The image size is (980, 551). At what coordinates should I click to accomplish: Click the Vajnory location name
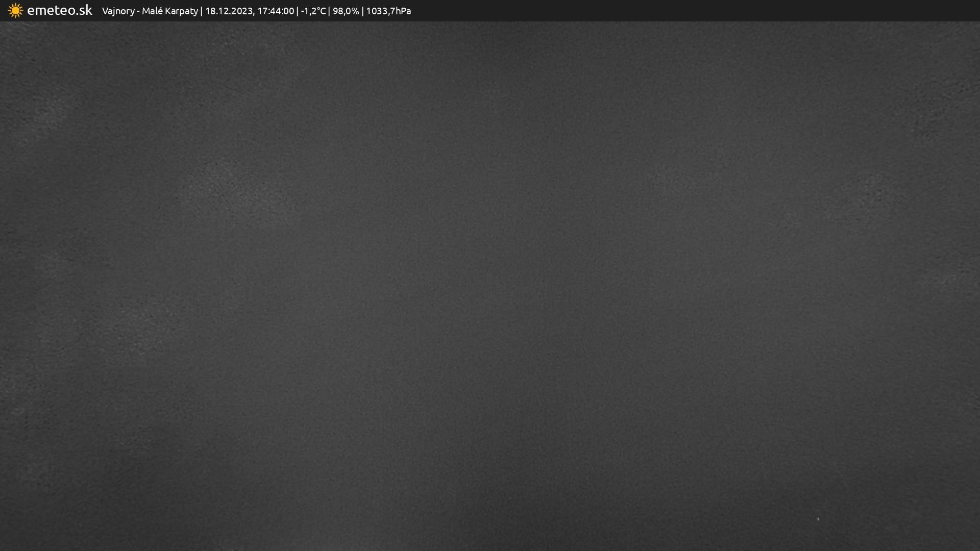coord(118,11)
